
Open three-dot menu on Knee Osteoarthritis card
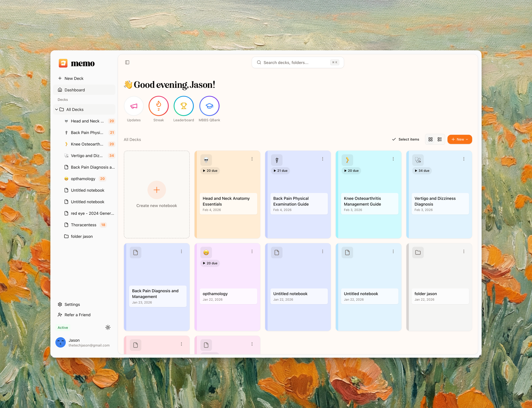click(x=393, y=159)
